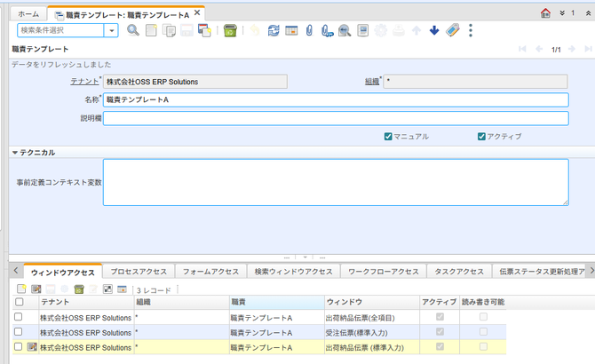
Task: Click the save and create new icon
Action: 204,30
